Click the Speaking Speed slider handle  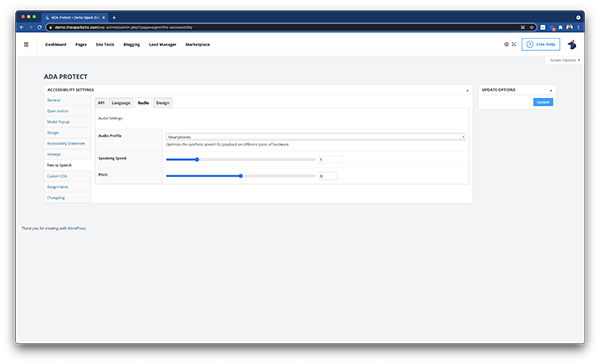(197, 160)
